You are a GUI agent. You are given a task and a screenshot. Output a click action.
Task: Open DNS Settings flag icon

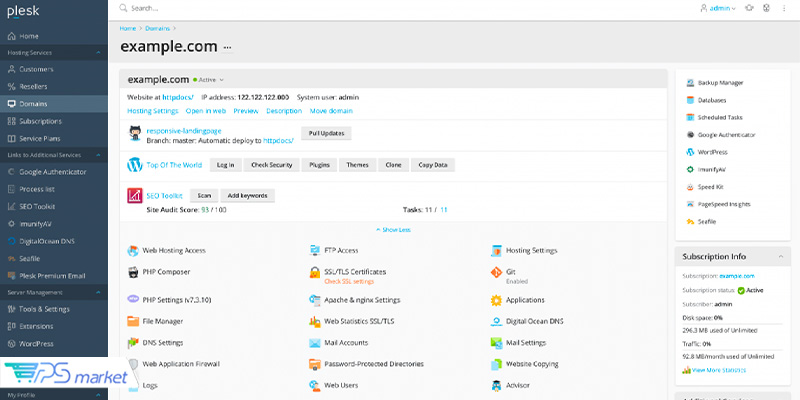(133, 343)
